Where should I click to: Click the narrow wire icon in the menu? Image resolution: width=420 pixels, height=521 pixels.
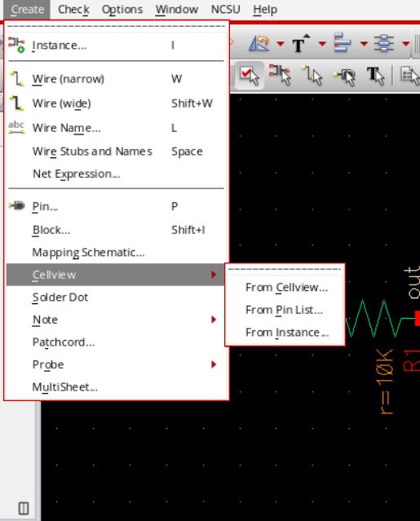(x=16, y=79)
